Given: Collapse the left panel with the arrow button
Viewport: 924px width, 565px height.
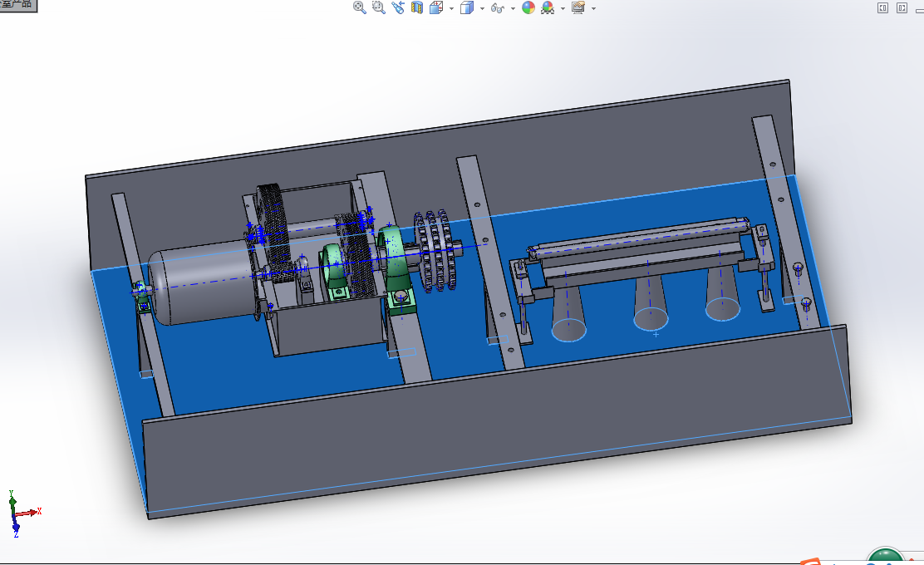Looking at the screenshot, I should (x=882, y=7).
